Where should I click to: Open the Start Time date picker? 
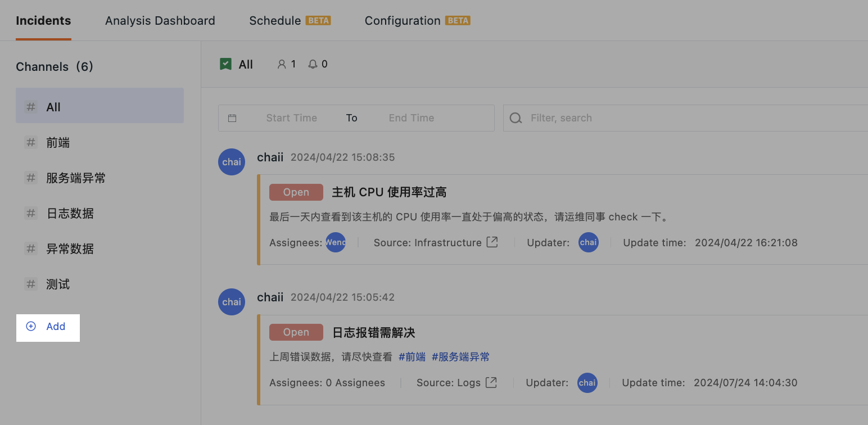click(x=291, y=118)
